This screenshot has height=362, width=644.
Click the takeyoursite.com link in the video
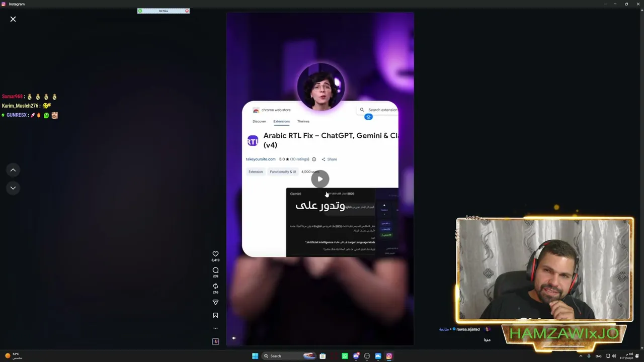tap(261, 159)
